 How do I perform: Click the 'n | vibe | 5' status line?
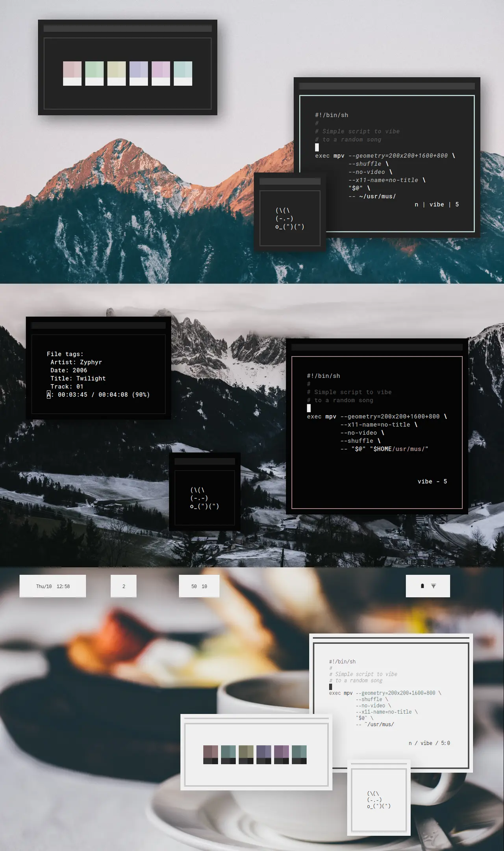436,204
